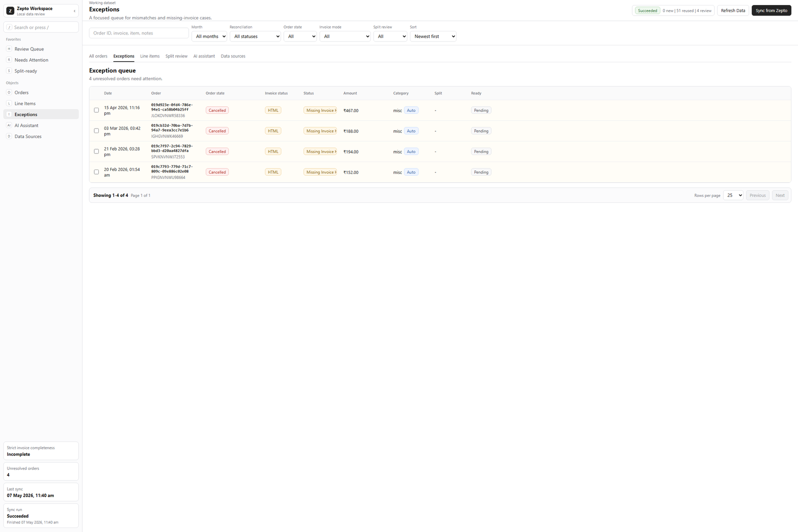Switch to the Split review tab
Viewport: 798px width, 532px height.
click(177, 56)
